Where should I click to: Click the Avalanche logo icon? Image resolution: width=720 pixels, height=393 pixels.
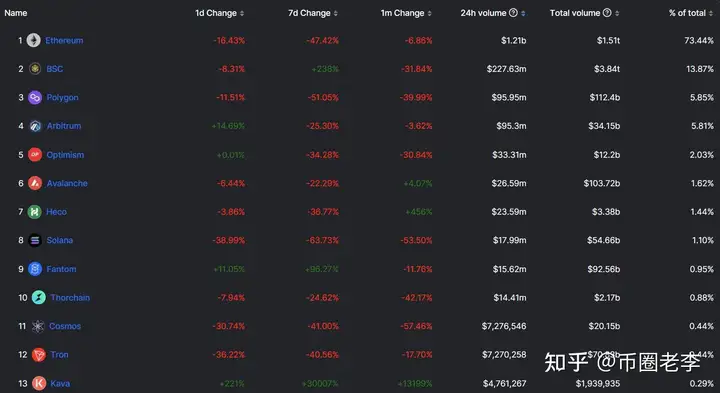point(35,183)
